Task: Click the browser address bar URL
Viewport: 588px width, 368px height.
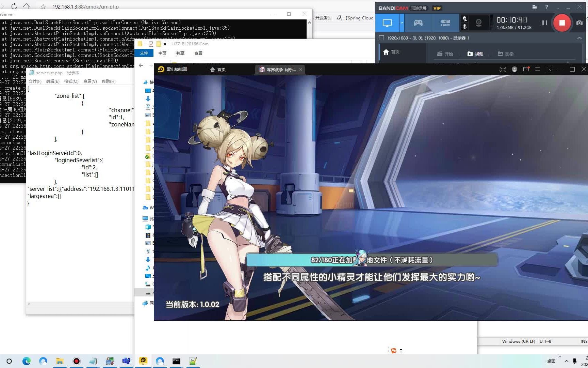Action: [x=85, y=6]
